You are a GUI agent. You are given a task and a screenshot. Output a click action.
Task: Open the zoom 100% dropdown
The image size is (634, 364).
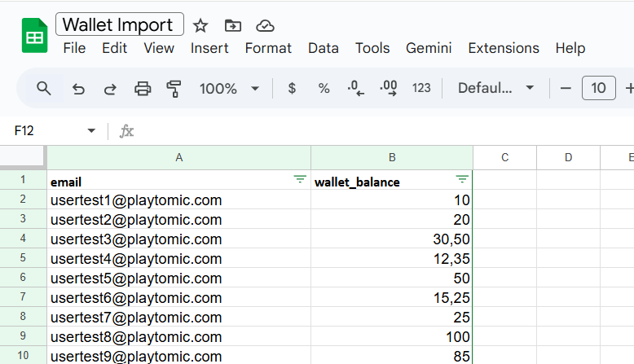click(228, 88)
